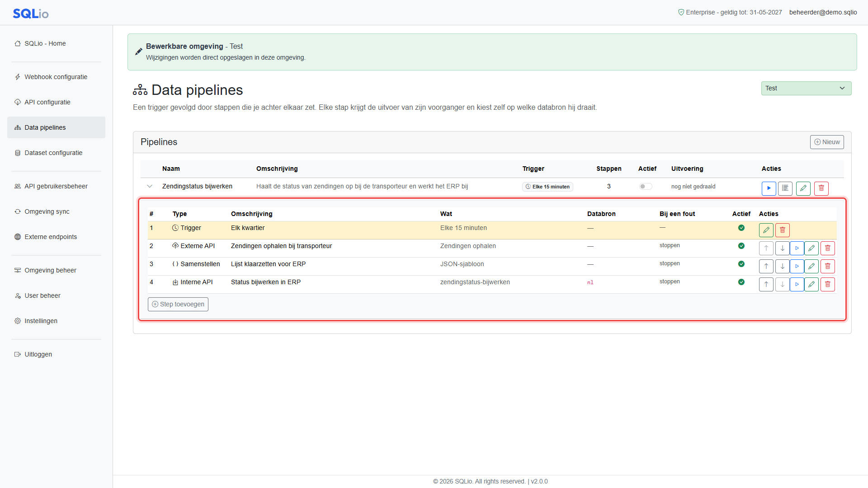The image size is (868, 488).
Task: Move the Externe API step down
Action: 782,248
